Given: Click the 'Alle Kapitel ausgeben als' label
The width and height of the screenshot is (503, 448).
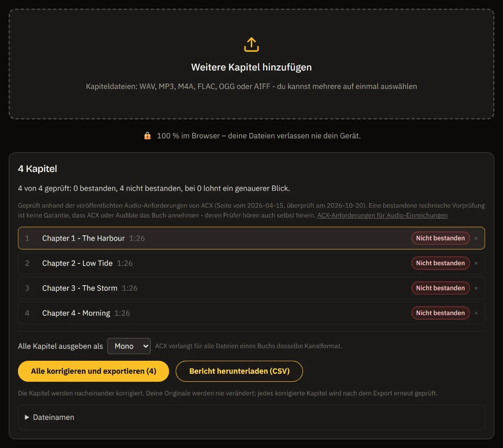Looking at the screenshot, I should tap(60, 346).
